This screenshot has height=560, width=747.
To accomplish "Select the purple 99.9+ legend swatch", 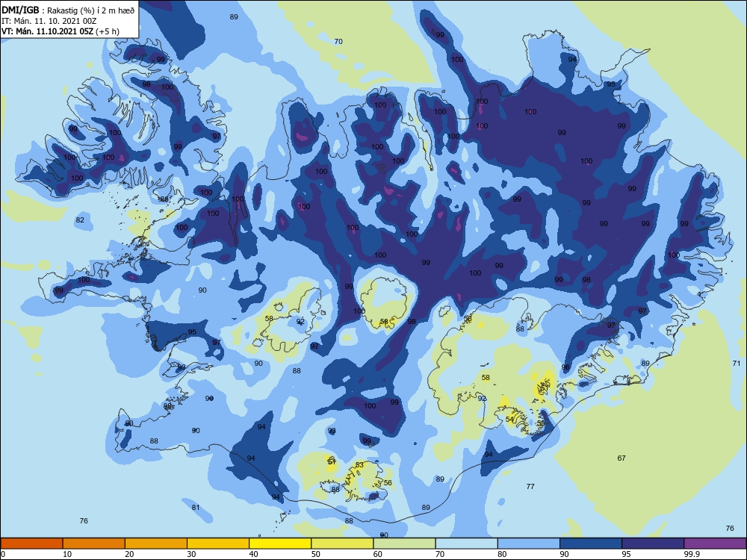I will (715, 544).
